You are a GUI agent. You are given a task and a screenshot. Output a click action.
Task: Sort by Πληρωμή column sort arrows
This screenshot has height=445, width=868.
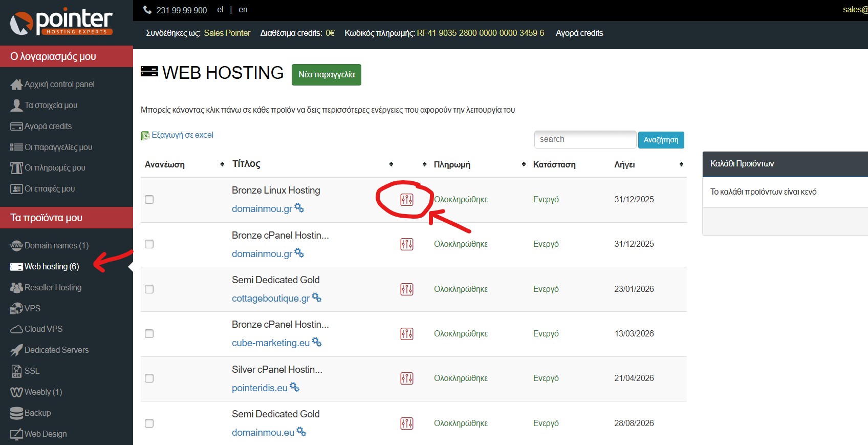coord(524,164)
